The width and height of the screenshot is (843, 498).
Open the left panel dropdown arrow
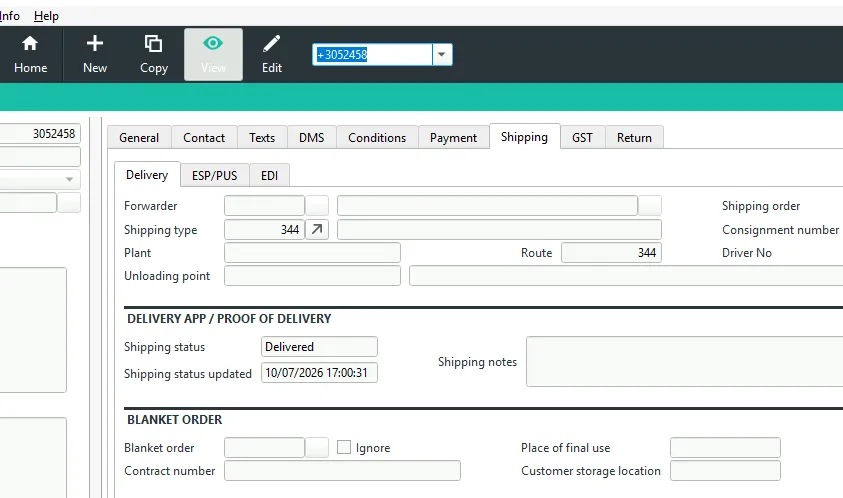click(x=69, y=179)
